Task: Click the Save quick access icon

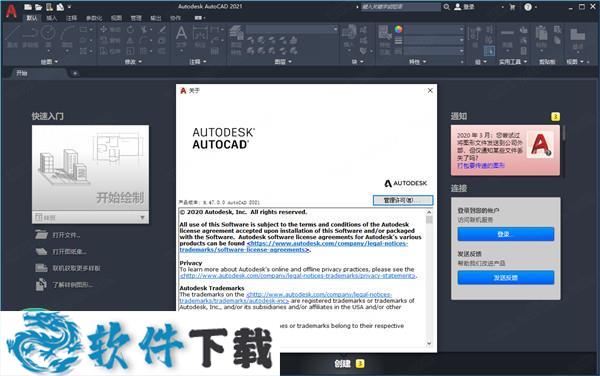Action: (x=49, y=7)
